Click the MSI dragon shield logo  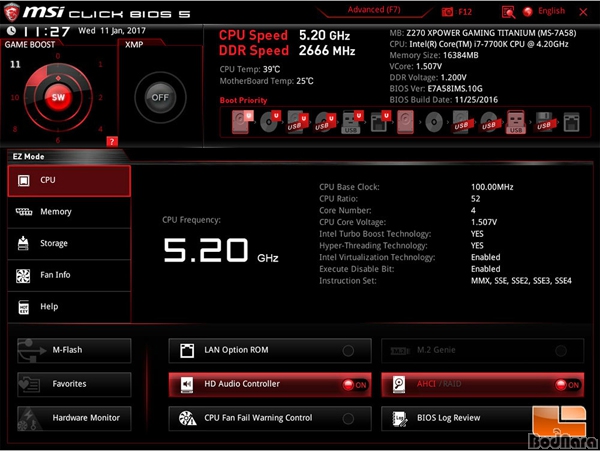(11, 12)
